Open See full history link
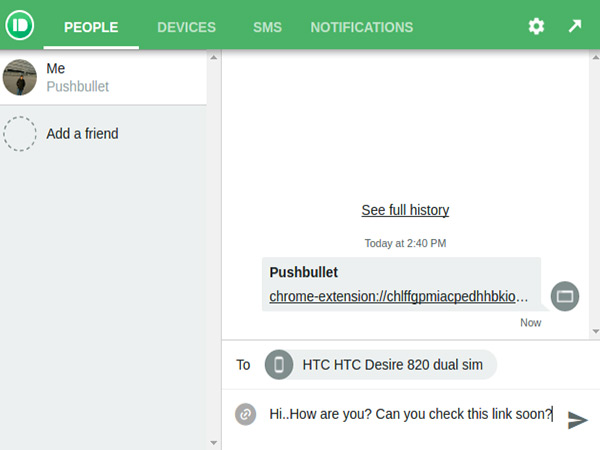Viewport: 600px width, 450px height. pyautogui.click(x=405, y=210)
